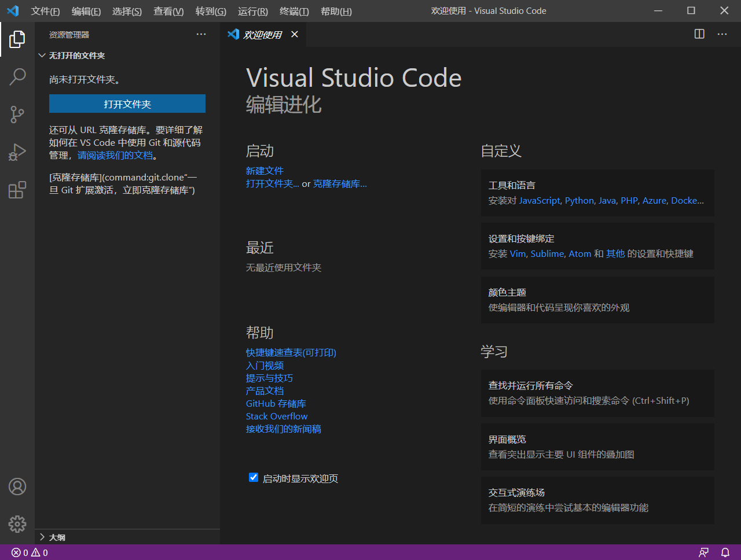This screenshot has height=560, width=741.
Task: Open the 帮助(H) menu
Action: click(x=336, y=11)
